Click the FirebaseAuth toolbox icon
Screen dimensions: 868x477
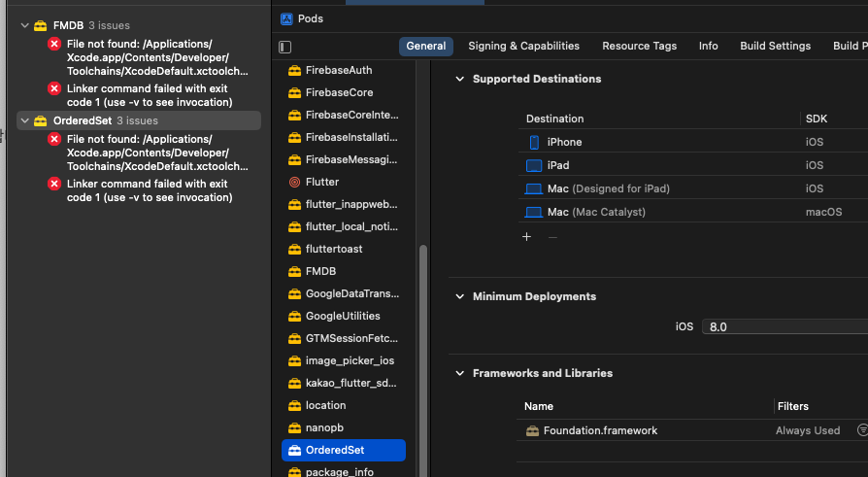(294, 70)
